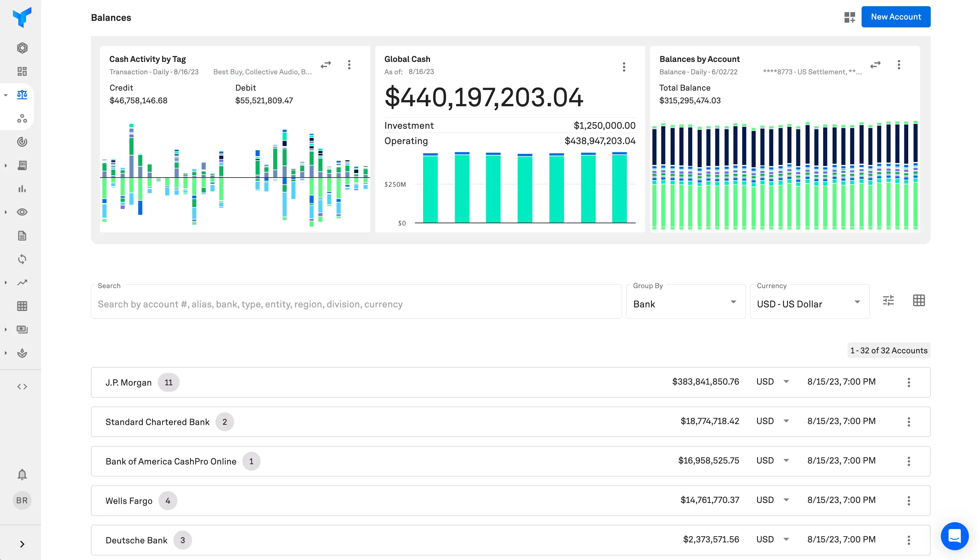Open the developer code brackets icon
Screen dimensions: 978x560
[x=22, y=387]
